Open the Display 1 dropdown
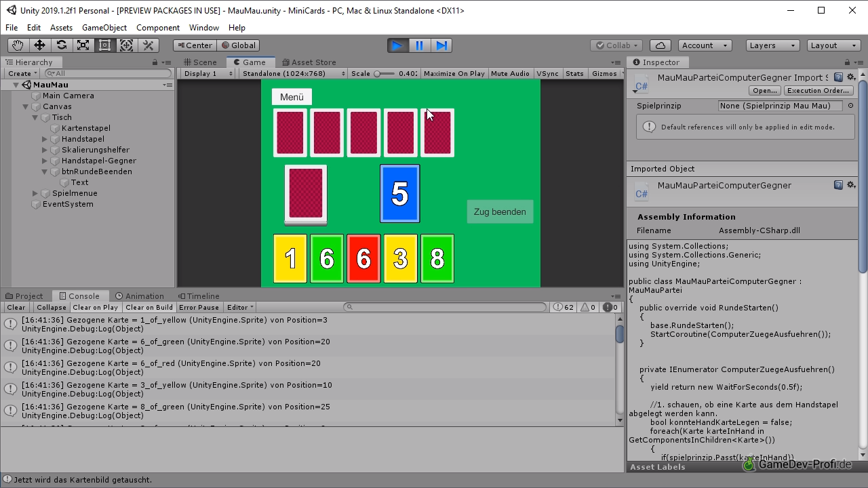Screen dimensions: 868x488 [208, 73]
